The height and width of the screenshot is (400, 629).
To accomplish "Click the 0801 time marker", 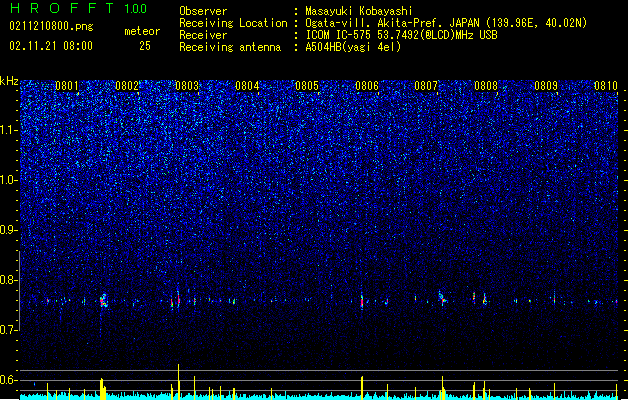I will coord(67,86).
